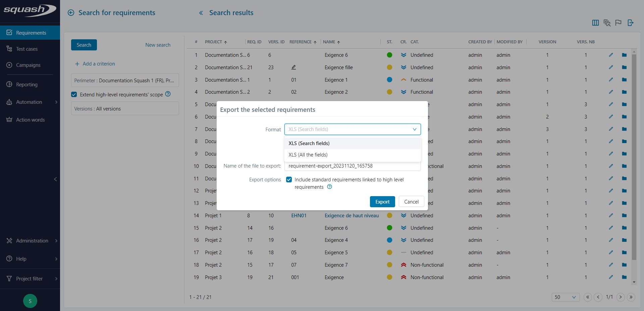
Task: Click the column chooser icon above results table
Action: (595, 23)
